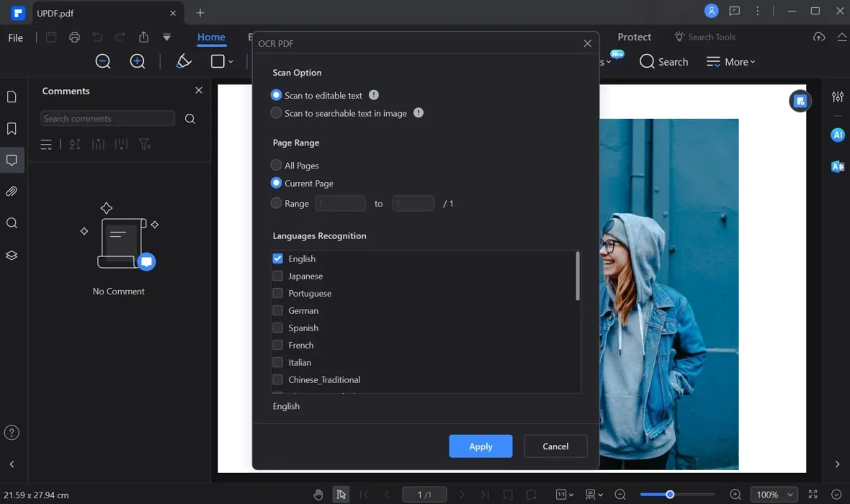Screen dimensions: 850x504
Task: Select the highlighter tool in toolbar
Action: [184, 62]
